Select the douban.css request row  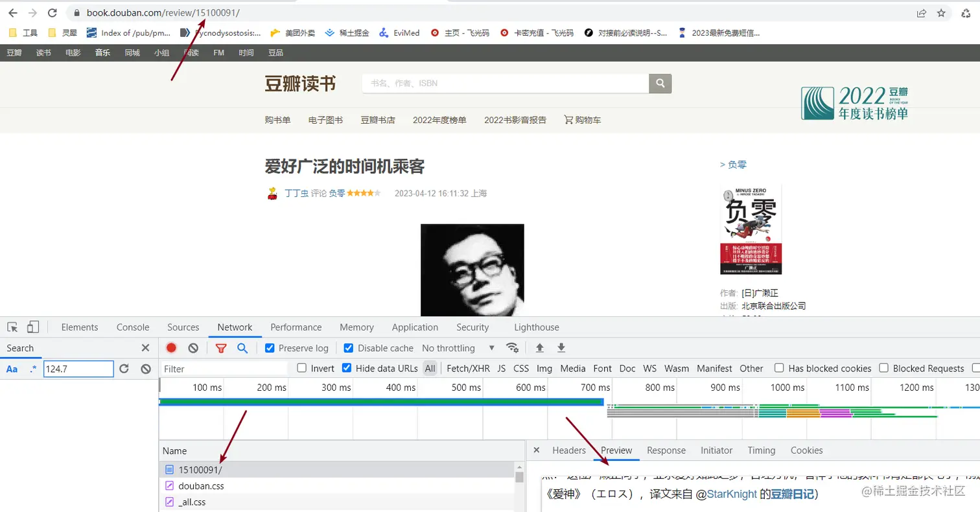[337, 485]
